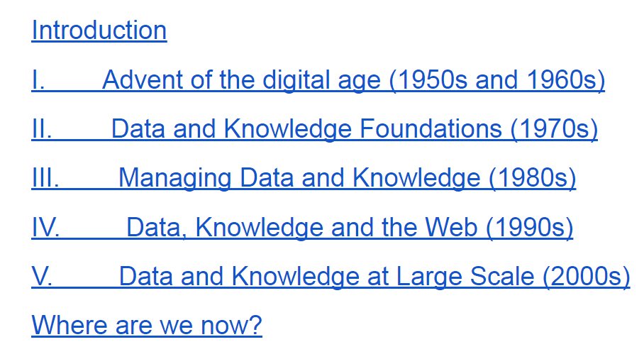
Task: Click the words Large Scale in section V
Action: tap(465, 277)
